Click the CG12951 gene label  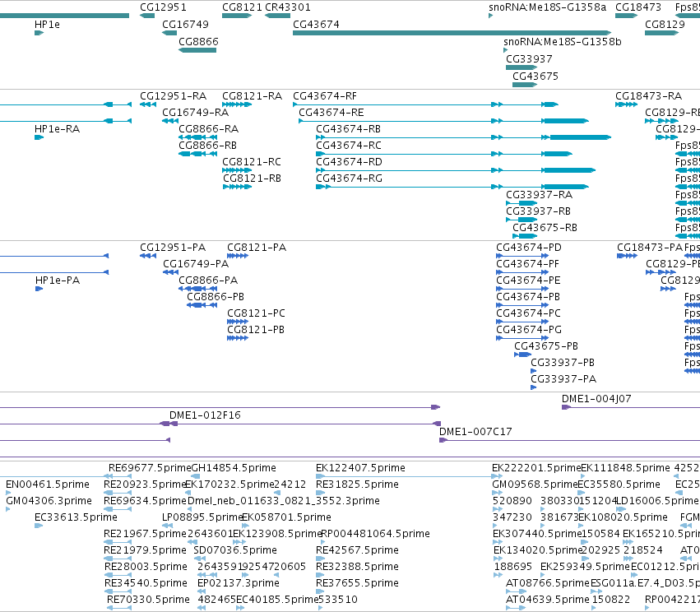pos(163,7)
